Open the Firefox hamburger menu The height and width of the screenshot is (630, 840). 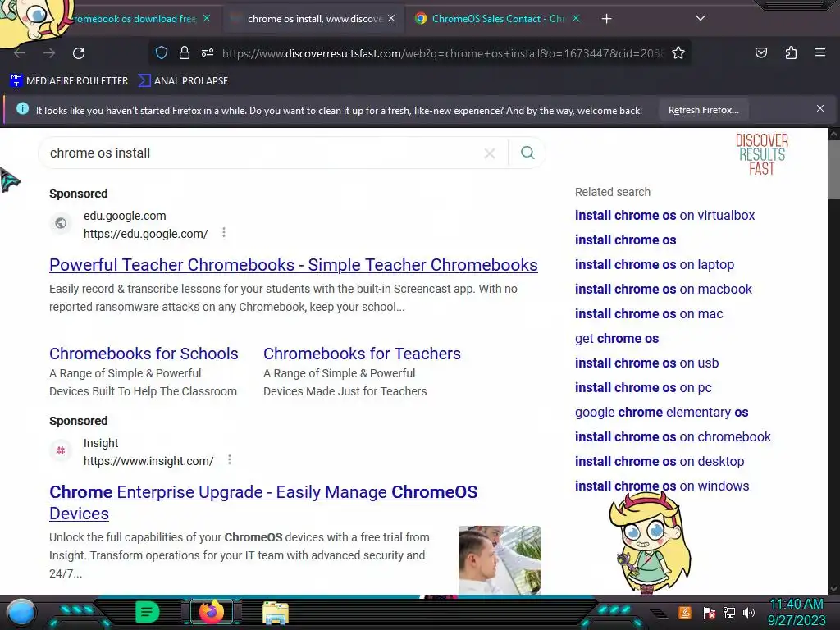click(x=820, y=52)
